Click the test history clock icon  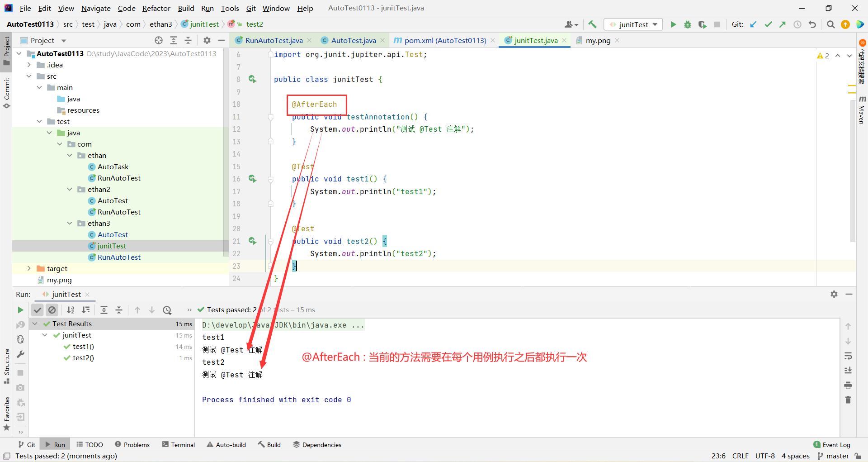(167, 310)
